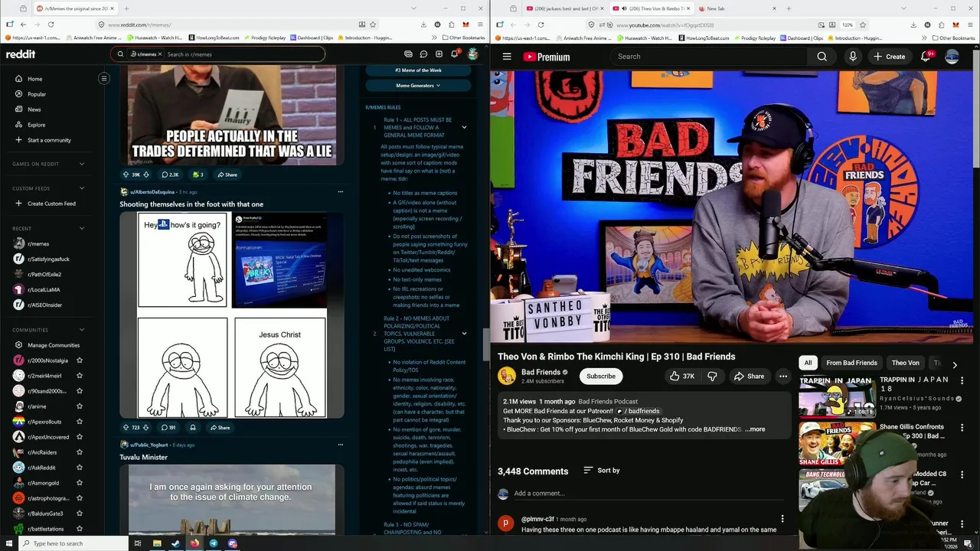Collapse Recent section in sidebar
980x551 pixels.
82,228
